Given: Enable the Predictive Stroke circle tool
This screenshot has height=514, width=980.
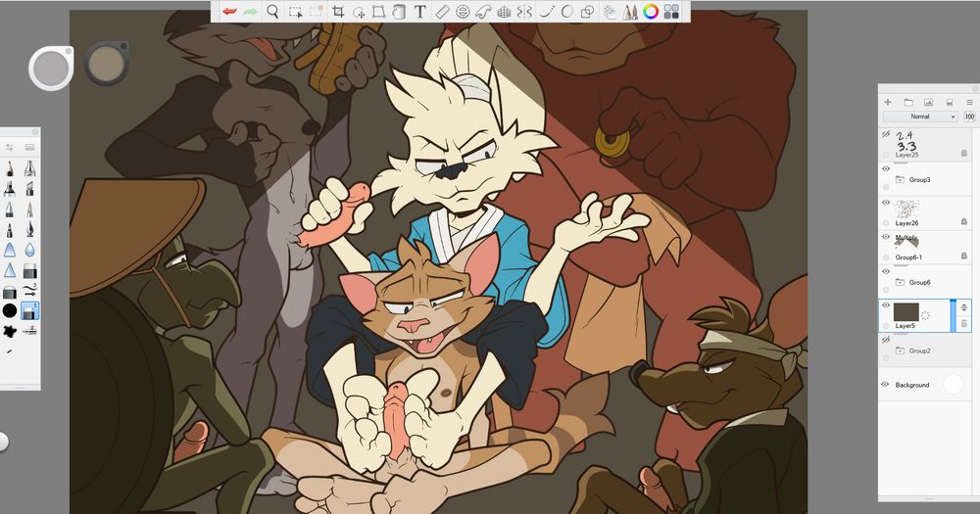Looking at the screenshot, I should (x=567, y=11).
